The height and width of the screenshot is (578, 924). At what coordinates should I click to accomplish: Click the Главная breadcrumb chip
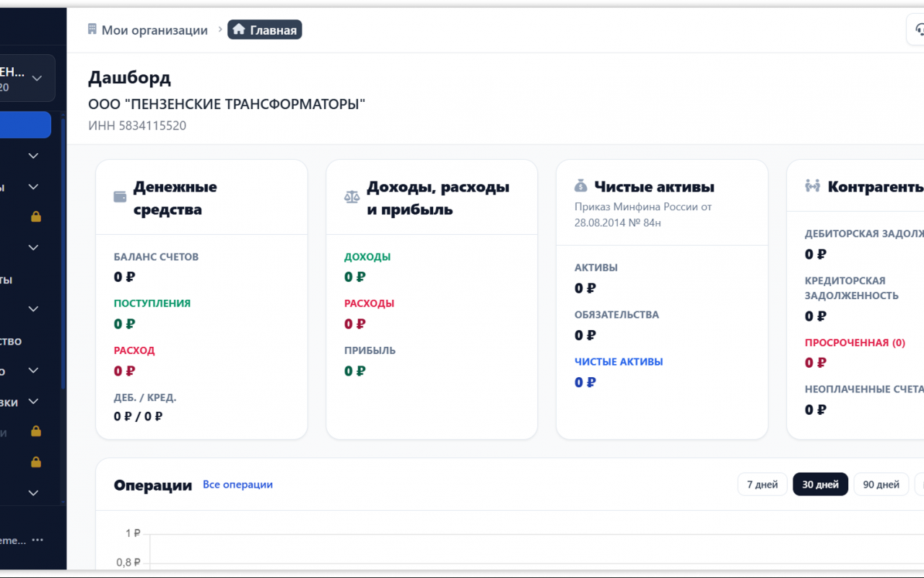(x=265, y=30)
